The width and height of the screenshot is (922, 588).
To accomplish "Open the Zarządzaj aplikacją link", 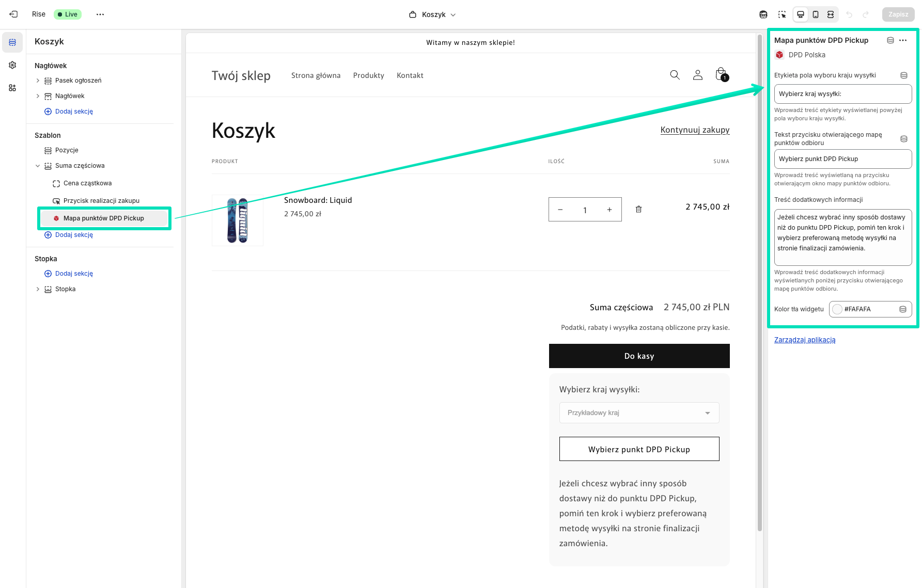I will 804,340.
